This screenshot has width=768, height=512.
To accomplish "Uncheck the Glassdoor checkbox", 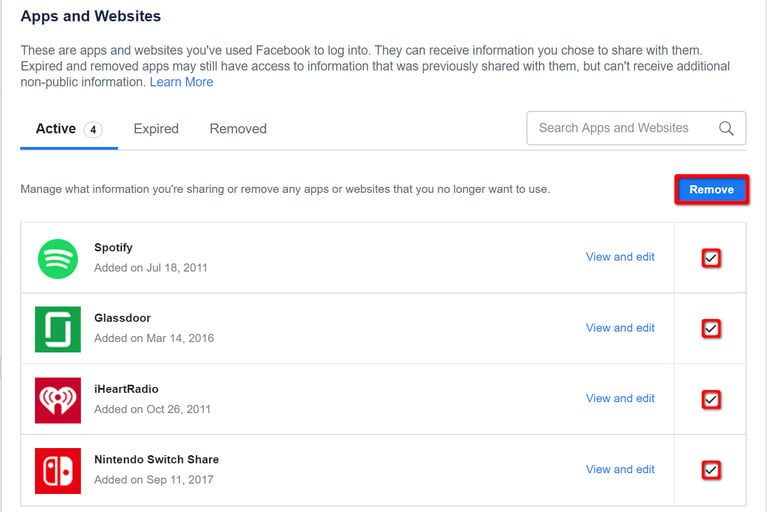I will tap(711, 329).
